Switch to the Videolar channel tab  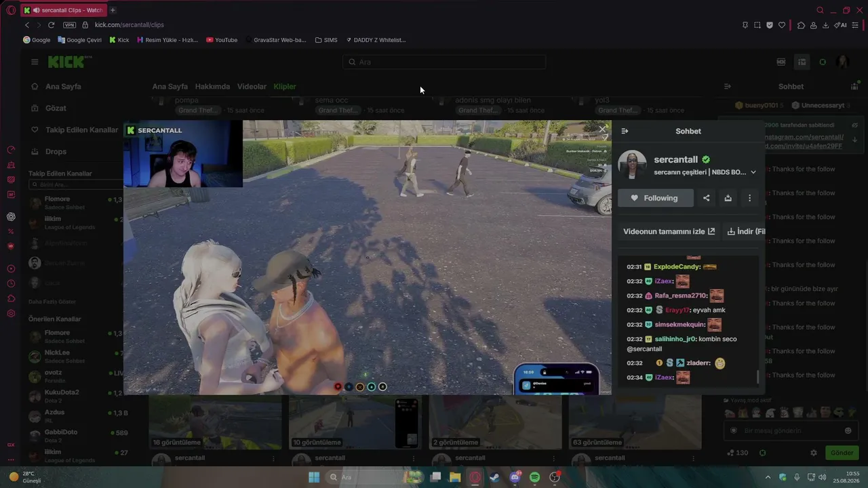point(252,87)
